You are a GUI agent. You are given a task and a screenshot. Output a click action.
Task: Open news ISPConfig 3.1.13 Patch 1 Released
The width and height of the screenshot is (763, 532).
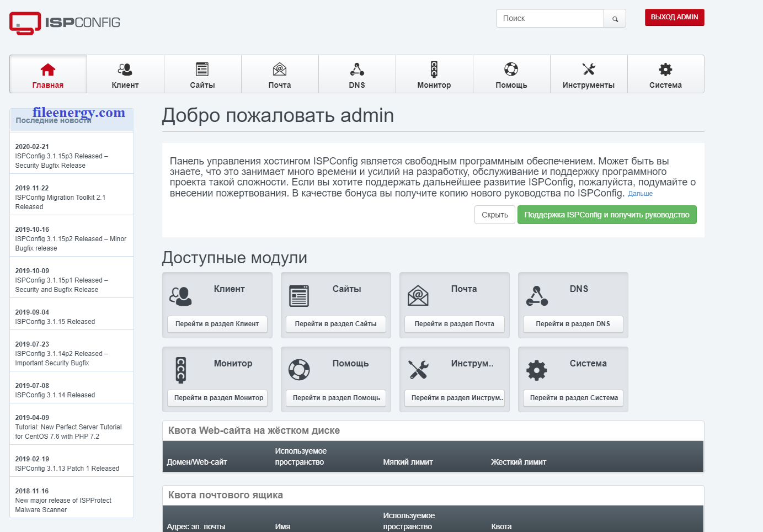point(67,469)
